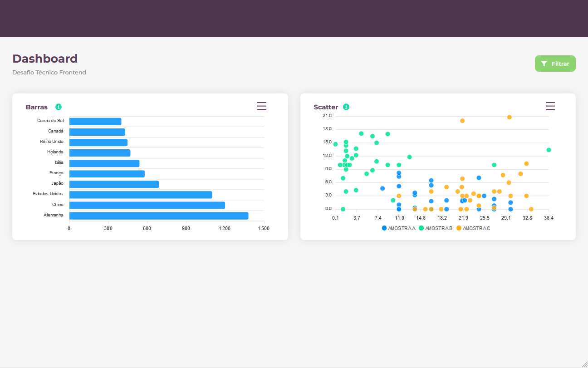
Task: Click the Canadá bar
Action: pyautogui.click(x=97, y=132)
